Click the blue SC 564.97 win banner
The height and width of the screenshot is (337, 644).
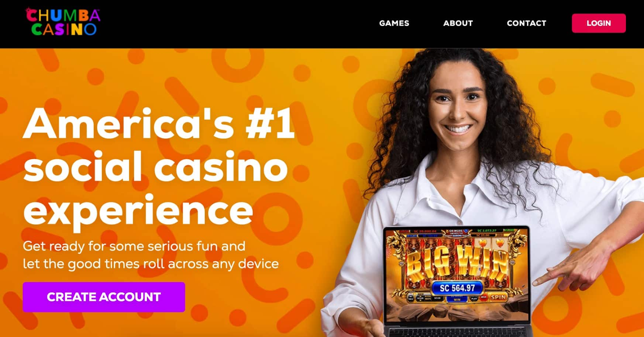click(x=457, y=288)
